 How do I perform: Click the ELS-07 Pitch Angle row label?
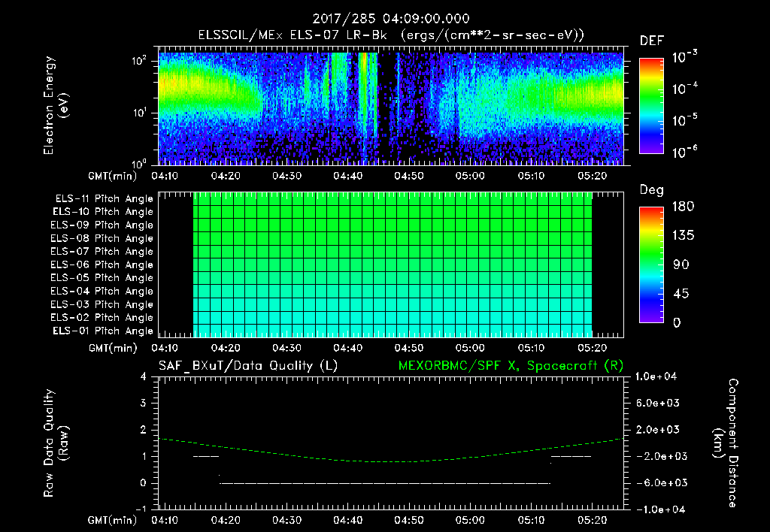point(102,252)
